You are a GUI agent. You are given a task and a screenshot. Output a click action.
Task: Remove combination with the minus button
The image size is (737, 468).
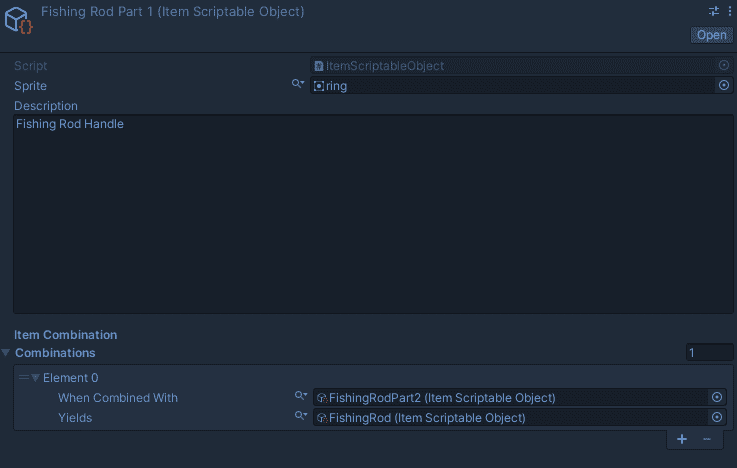(706, 439)
